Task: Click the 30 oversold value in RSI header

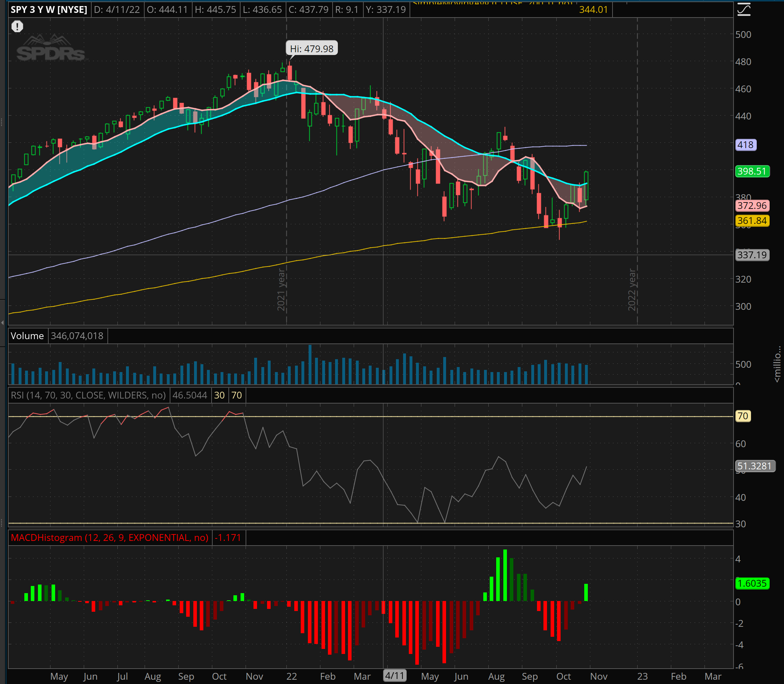Action: 219,395
